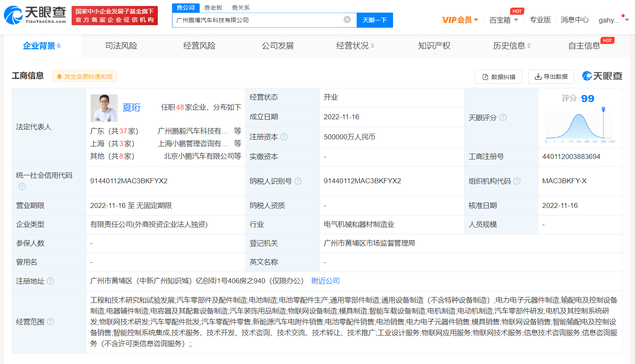Click the credit code 91440112MAC3BKFYX2 under 统一社会信用代码
This screenshot has width=635, height=364.
(x=129, y=181)
